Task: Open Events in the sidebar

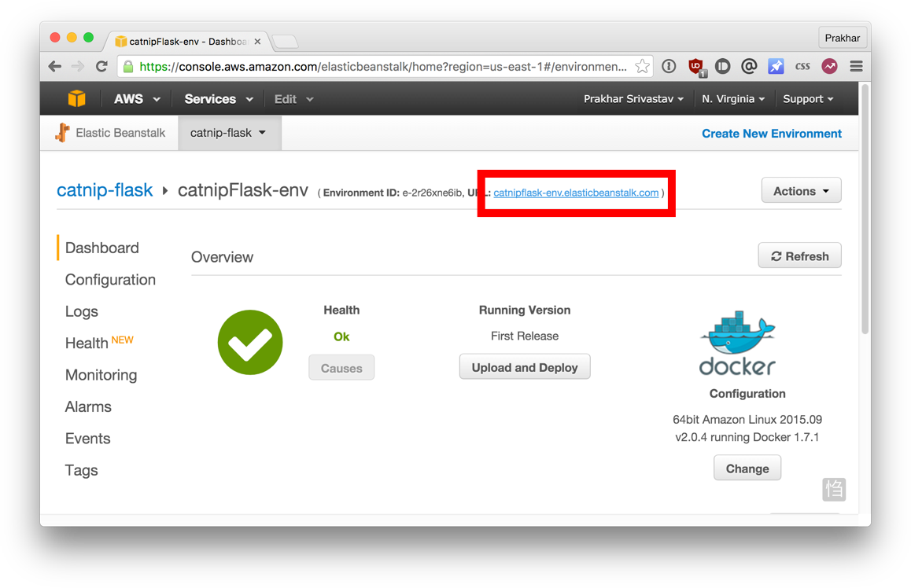Action: (88, 439)
